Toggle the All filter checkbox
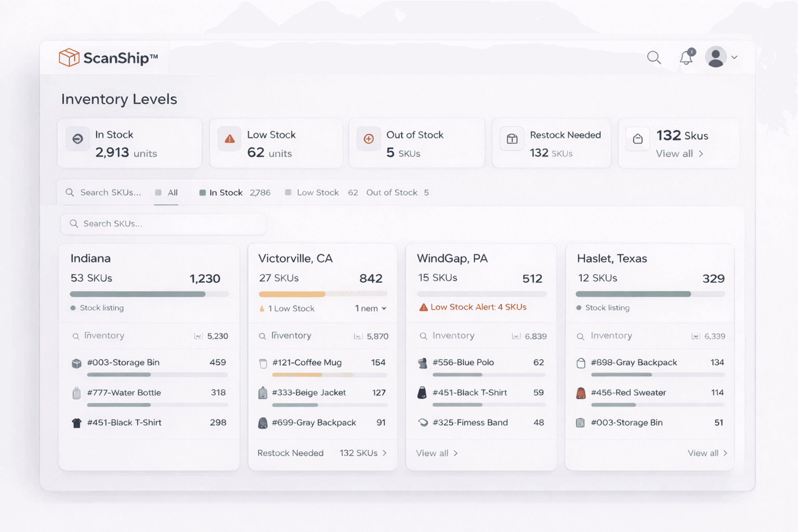 pos(158,193)
